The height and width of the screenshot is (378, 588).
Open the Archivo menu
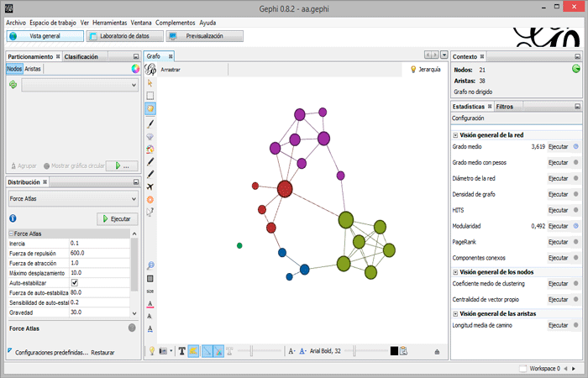click(x=16, y=23)
